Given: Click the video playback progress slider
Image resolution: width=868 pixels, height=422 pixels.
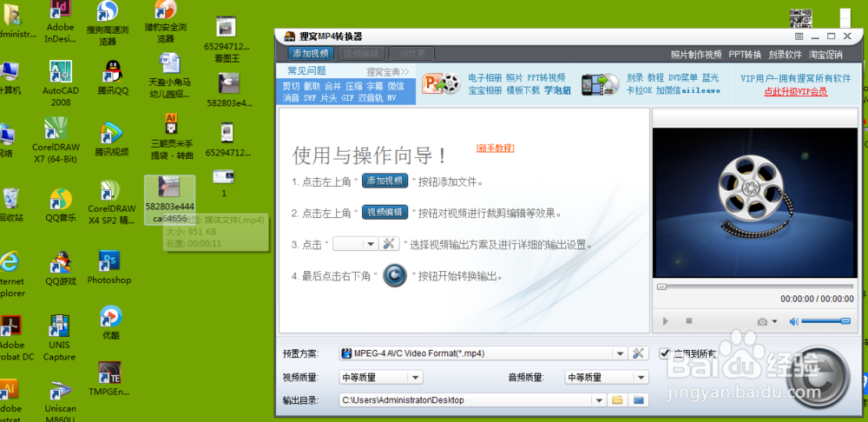Looking at the screenshot, I should (754, 287).
